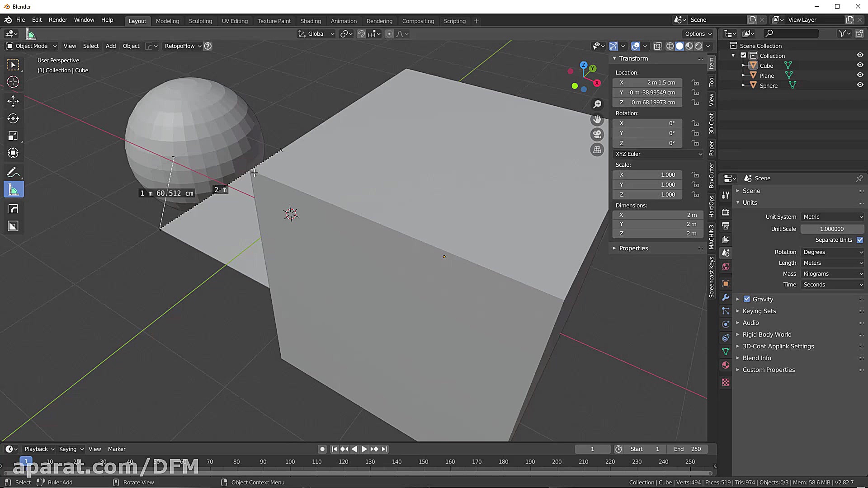Click the camera view viewport icon
The height and width of the screenshot is (488, 868).
click(x=597, y=135)
